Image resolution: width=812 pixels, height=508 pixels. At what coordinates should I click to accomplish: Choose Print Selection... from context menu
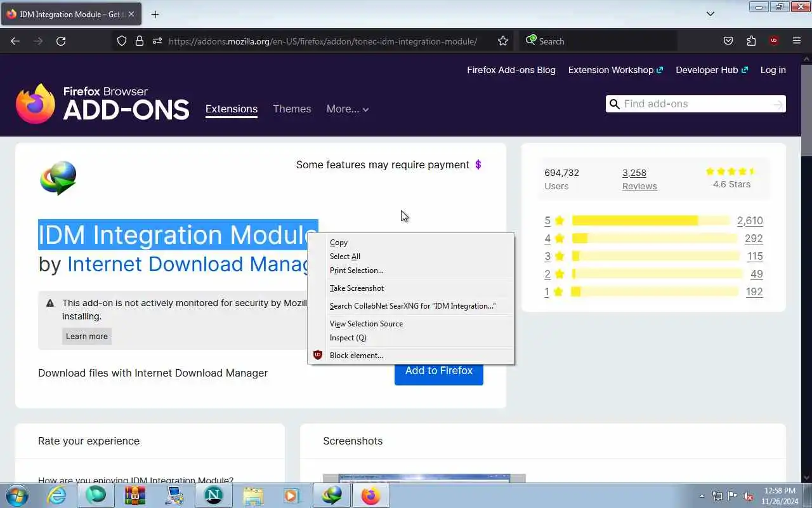click(x=410, y=271)
